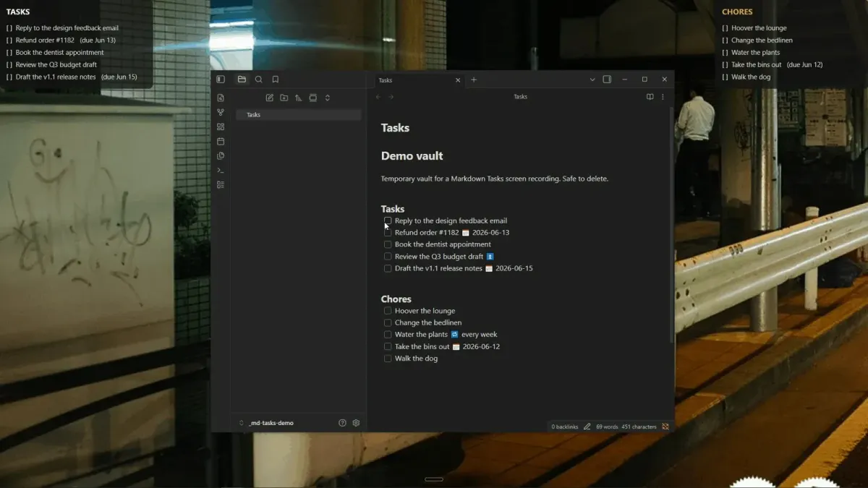Image resolution: width=868 pixels, height=488 pixels.
Task: Click Hoover the lounge in desktop CHORES widget
Action: pos(759,28)
